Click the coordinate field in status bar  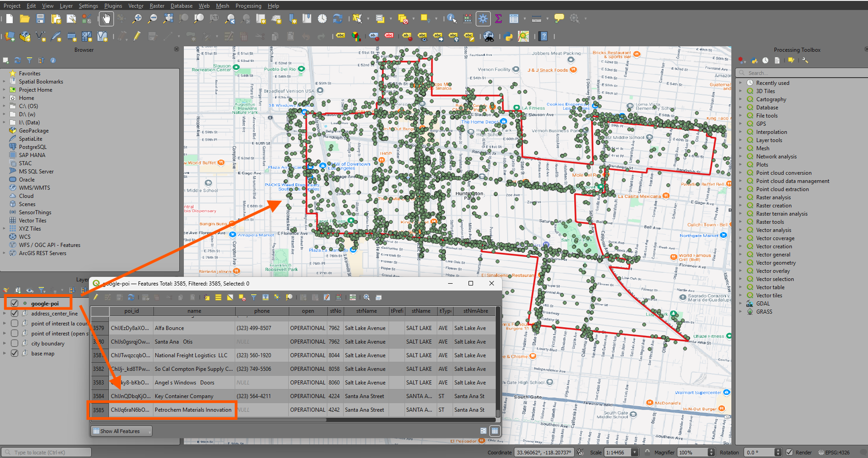[544, 452]
